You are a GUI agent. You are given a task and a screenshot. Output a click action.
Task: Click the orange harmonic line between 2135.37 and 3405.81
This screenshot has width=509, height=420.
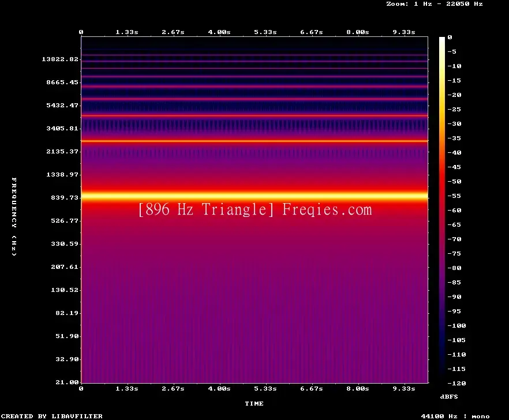click(x=254, y=141)
